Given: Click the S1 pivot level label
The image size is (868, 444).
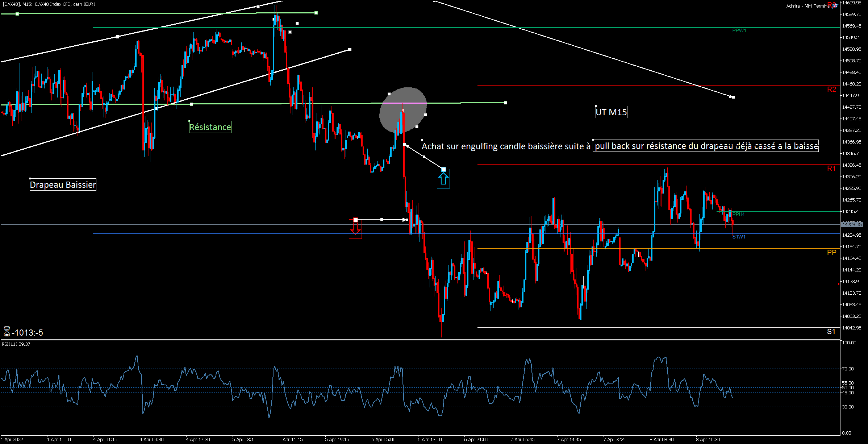Looking at the screenshot, I should pos(831,332).
